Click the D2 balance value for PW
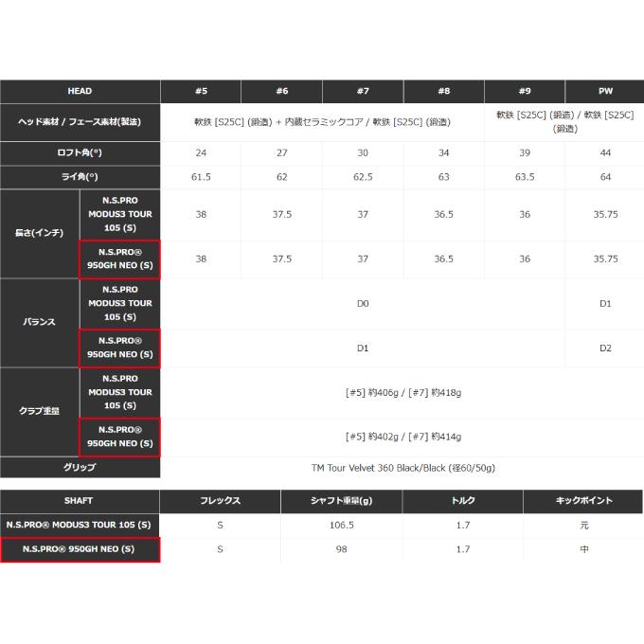Viewport: 644px width, 644px height. pyautogui.click(x=605, y=349)
